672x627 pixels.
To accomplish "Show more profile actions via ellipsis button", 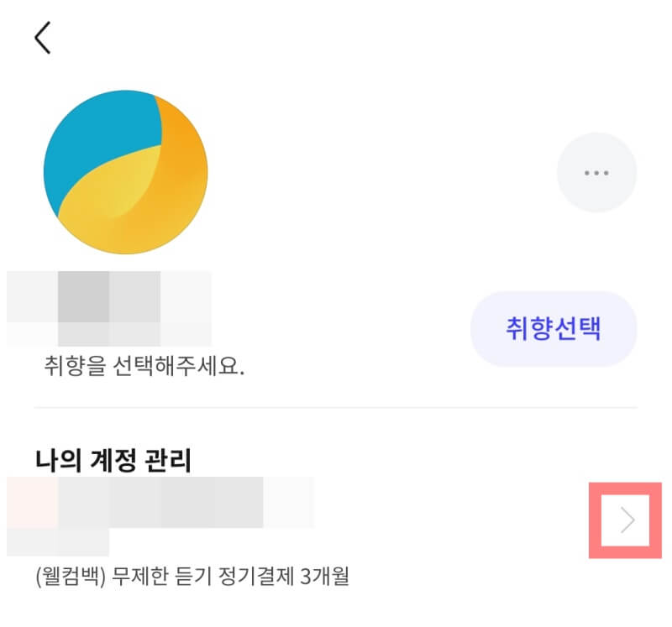I will [x=596, y=173].
